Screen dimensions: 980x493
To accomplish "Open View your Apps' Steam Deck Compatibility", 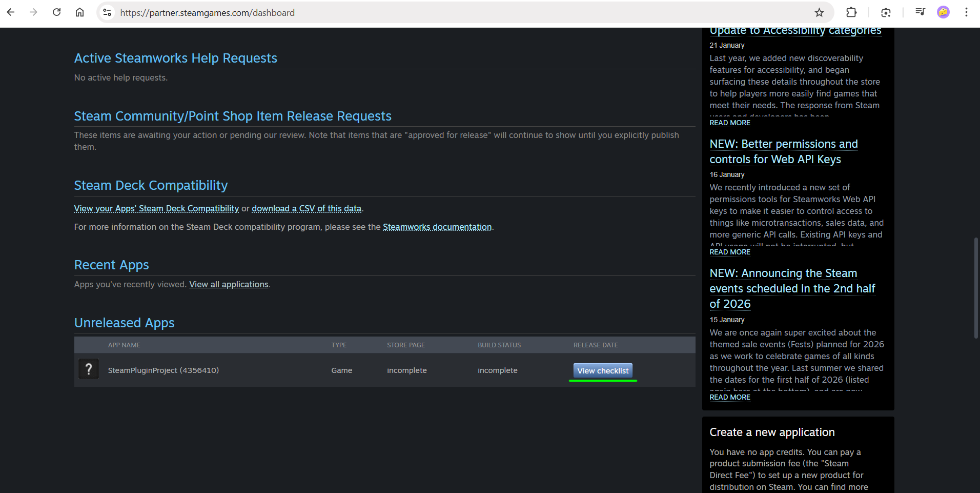I will (156, 208).
